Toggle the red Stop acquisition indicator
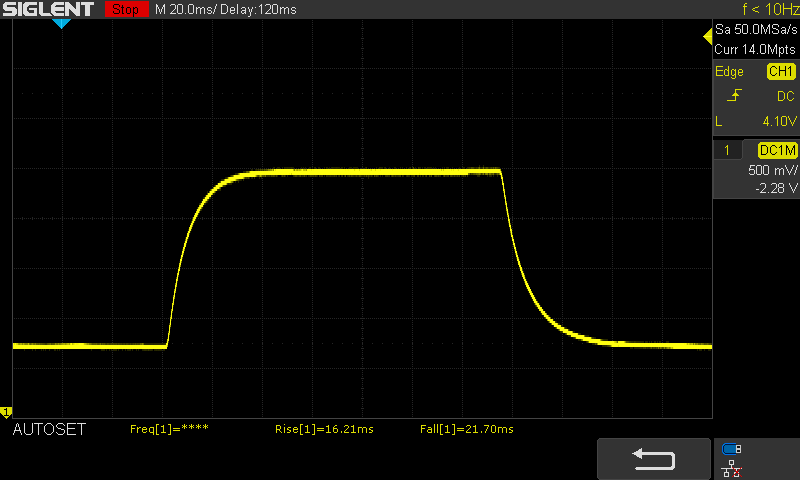Viewport: 800px width, 480px height. (x=126, y=9)
